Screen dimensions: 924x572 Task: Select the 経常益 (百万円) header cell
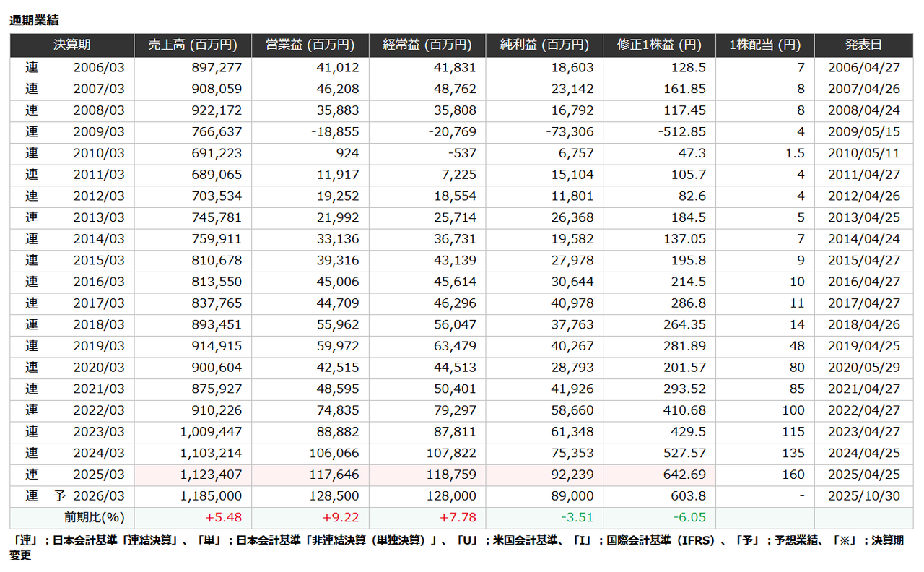point(427,45)
